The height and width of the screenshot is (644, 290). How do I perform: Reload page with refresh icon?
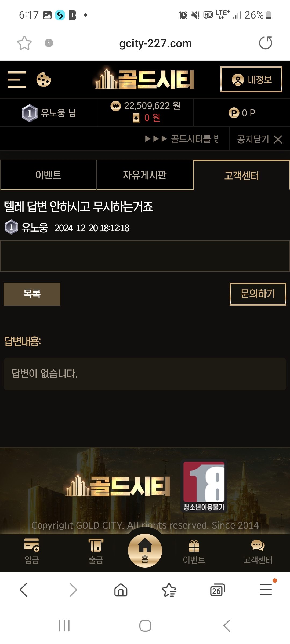pyautogui.click(x=266, y=43)
